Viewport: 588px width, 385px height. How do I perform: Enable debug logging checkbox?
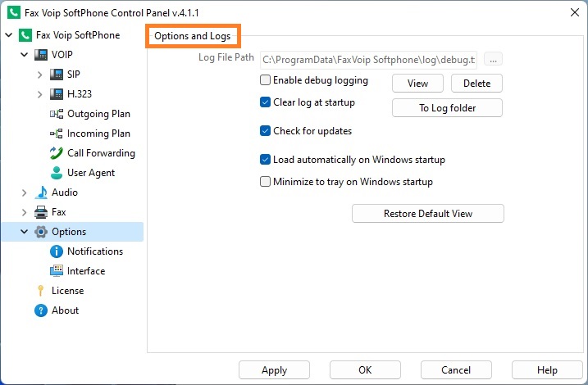click(x=265, y=79)
